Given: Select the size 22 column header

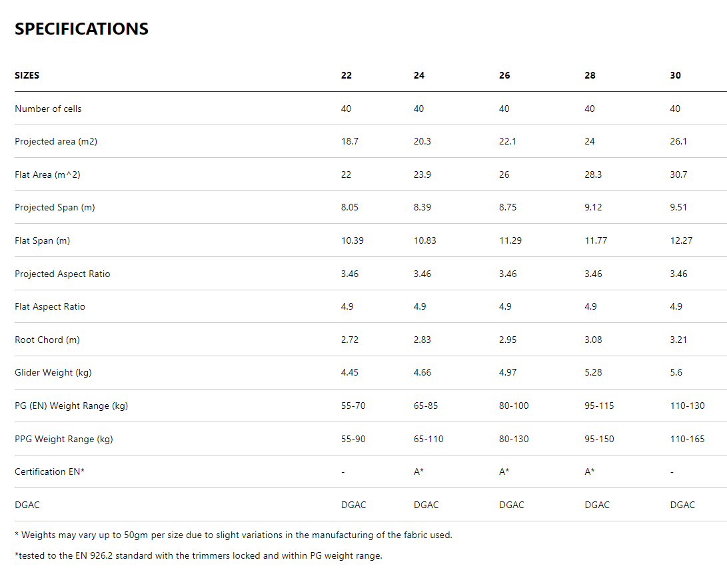Looking at the screenshot, I should point(347,75).
